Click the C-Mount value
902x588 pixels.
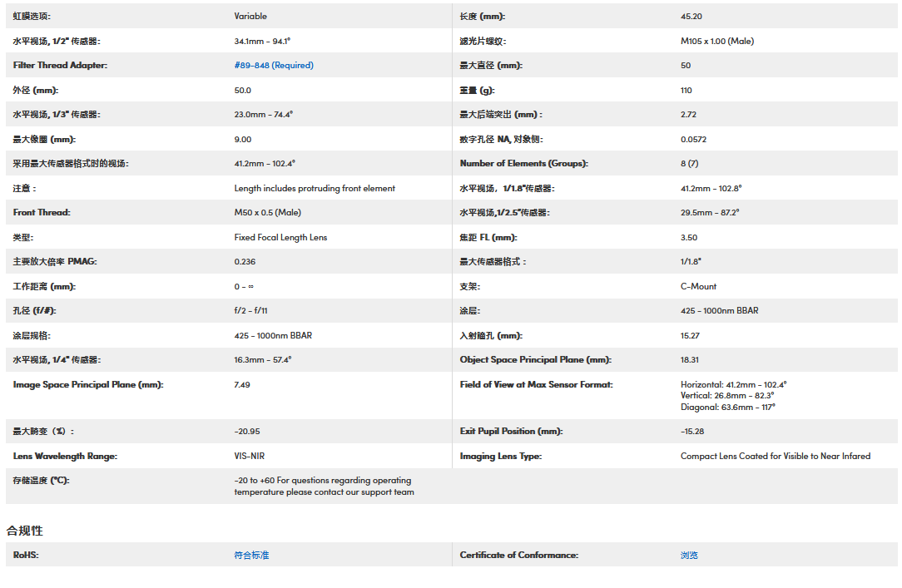click(x=698, y=286)
